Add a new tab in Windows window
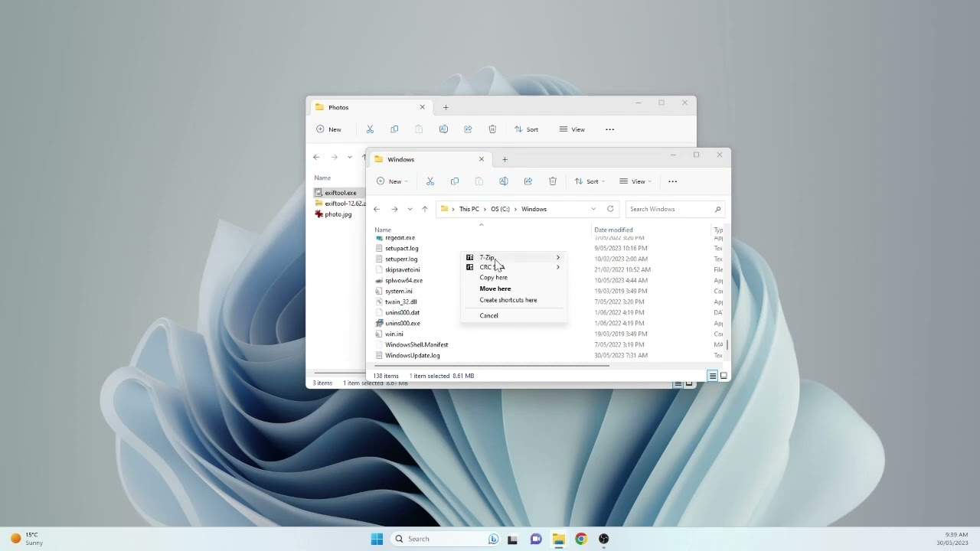980x551 pixels. click(505, 159)
